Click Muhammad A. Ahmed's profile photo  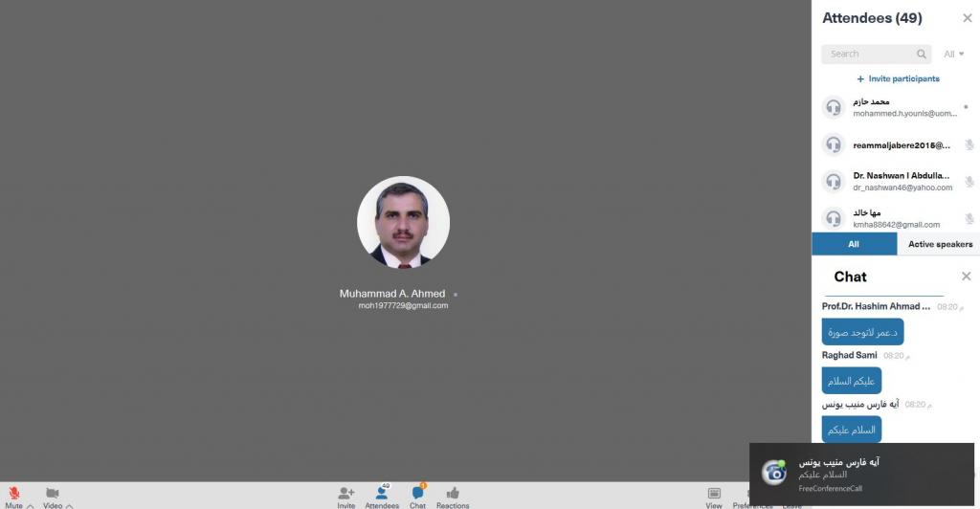coord(403,222)
